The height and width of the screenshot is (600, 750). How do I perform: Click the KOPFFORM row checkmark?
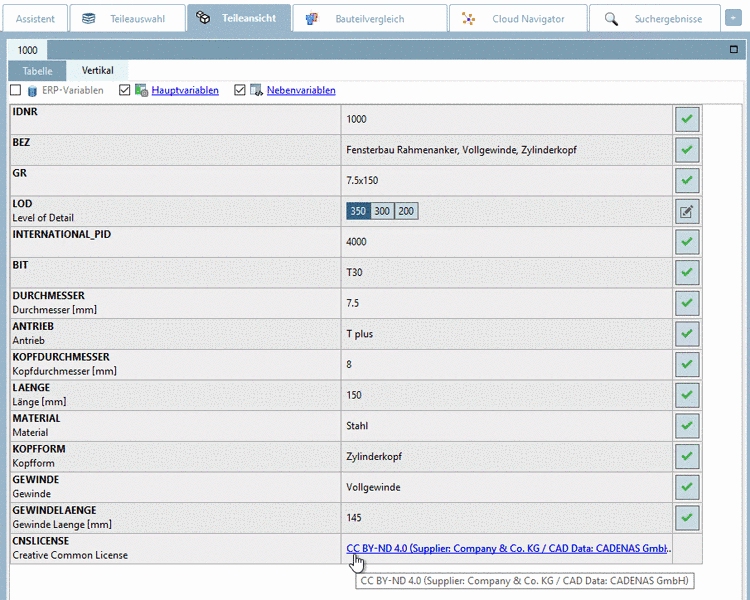click(x=687, y=456)
